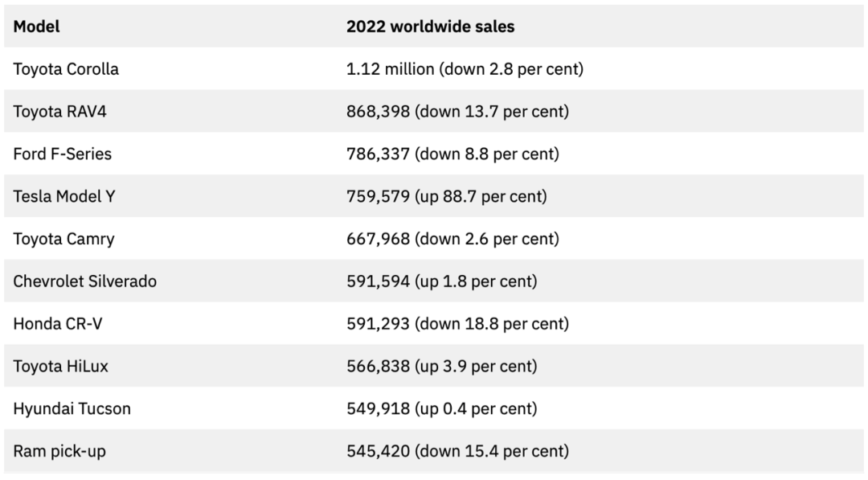Select the Toyota Corolla model cell
868x480 pixels.
click(66, 69)
